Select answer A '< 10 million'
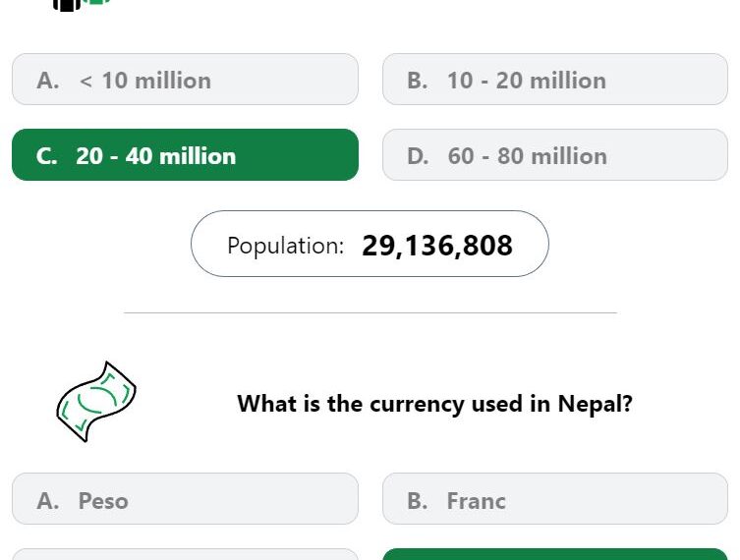 [185, 80]
